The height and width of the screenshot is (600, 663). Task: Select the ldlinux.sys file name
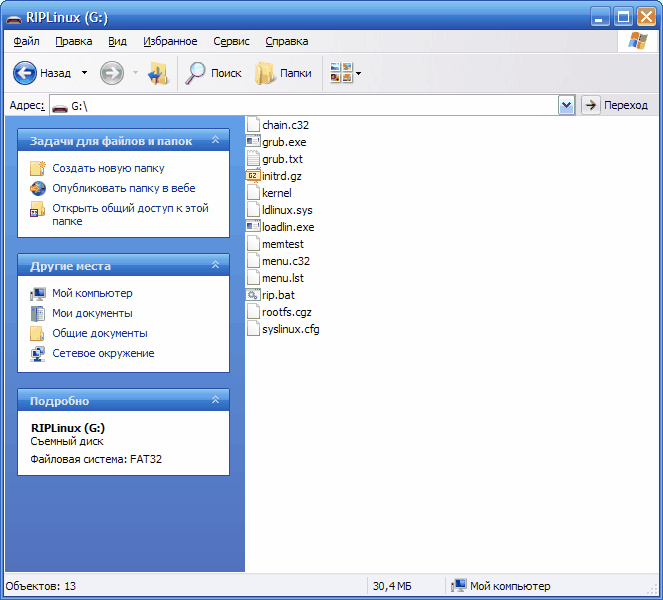pos(287,210)
